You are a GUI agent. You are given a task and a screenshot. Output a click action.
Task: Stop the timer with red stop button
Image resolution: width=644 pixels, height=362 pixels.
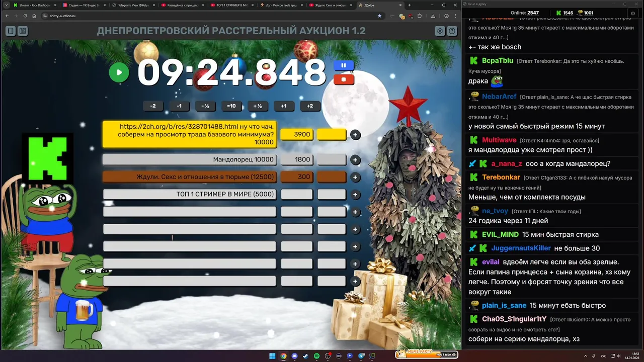pos(344,79)
